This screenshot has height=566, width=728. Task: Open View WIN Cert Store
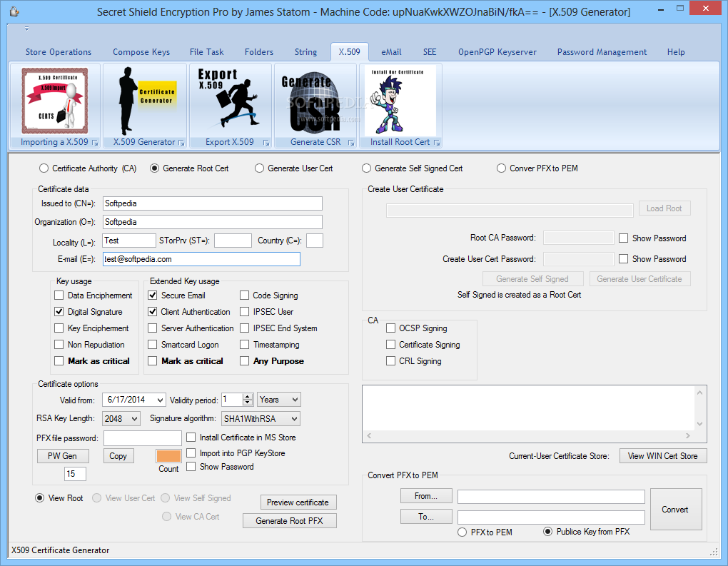(663, 456)
